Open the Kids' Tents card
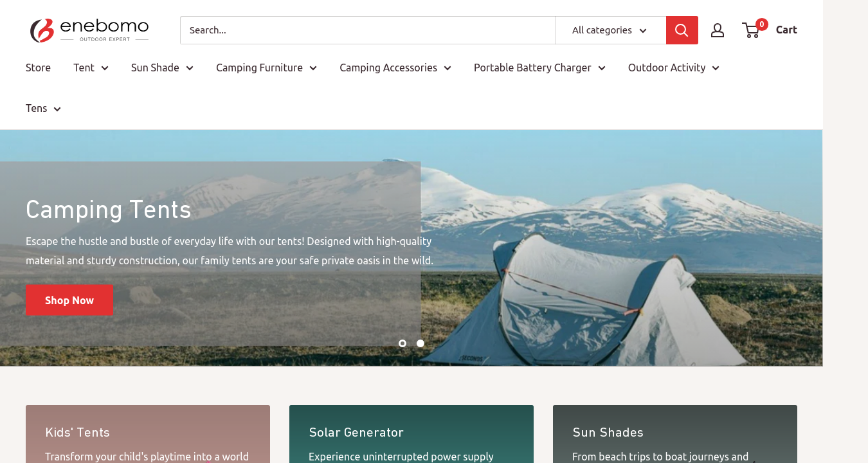Image resolution: width=868 pixels, height=463 pixels. pos(148,434)
